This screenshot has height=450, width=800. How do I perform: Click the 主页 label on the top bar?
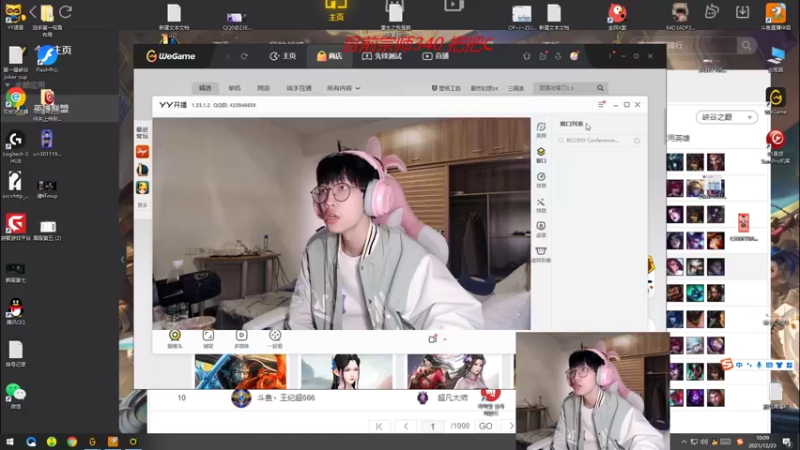click(x=336, y=17)
